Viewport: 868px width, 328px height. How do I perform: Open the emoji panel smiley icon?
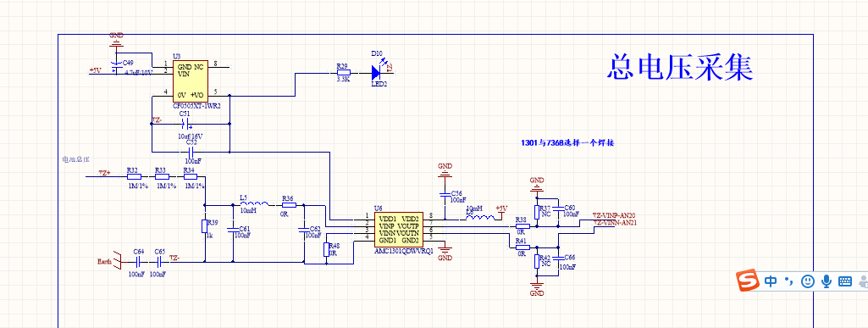808,281
